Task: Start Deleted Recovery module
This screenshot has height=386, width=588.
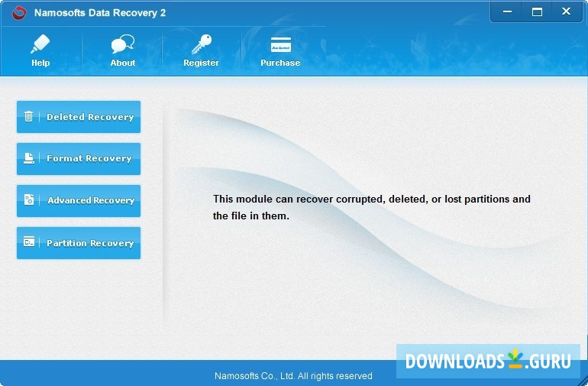Action: pos(79,117)
